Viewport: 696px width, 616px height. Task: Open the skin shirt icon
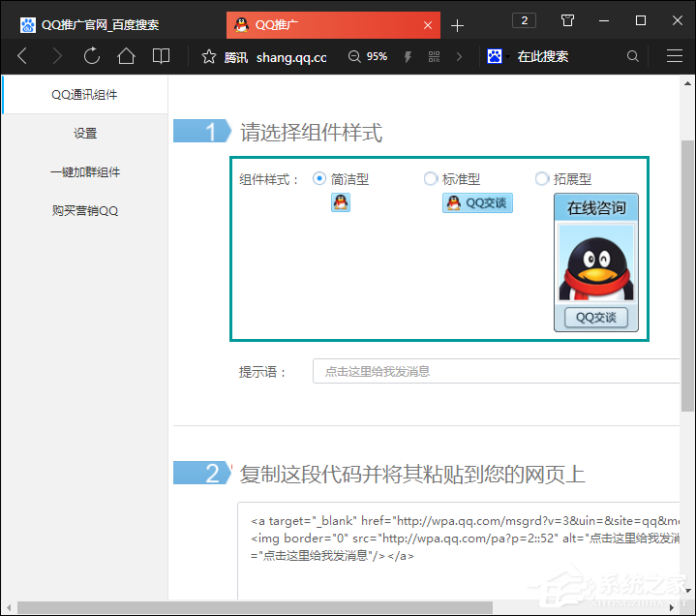(x=567, y=20)
